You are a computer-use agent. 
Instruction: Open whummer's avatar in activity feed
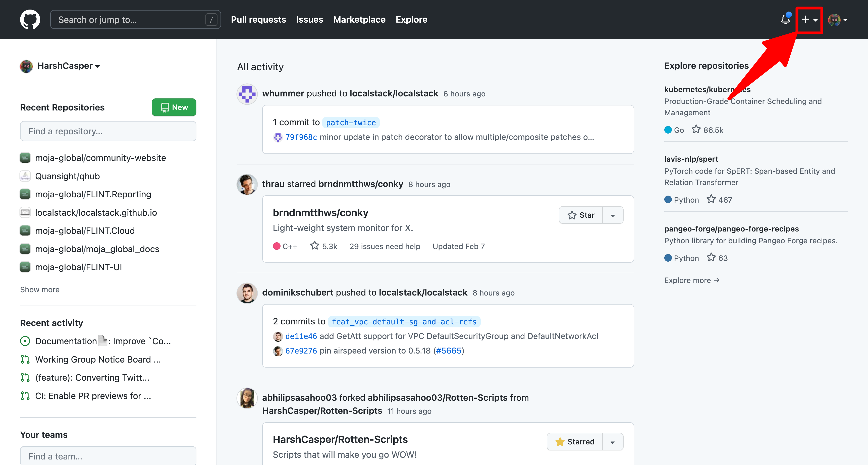(247, 94)
